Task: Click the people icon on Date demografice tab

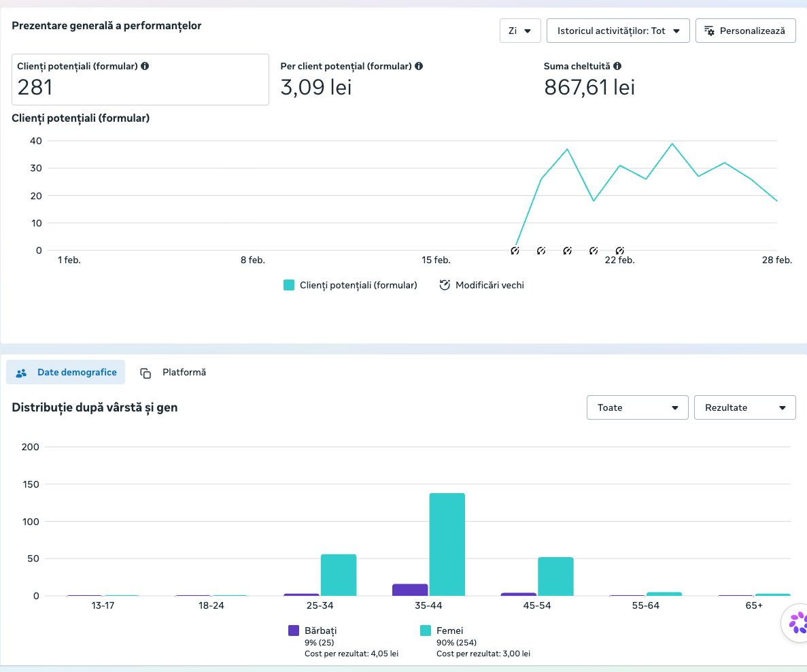Action: pos(21,373)
